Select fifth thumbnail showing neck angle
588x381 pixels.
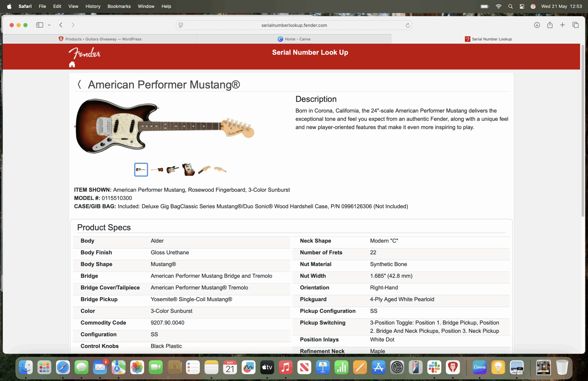pos(204,170)
